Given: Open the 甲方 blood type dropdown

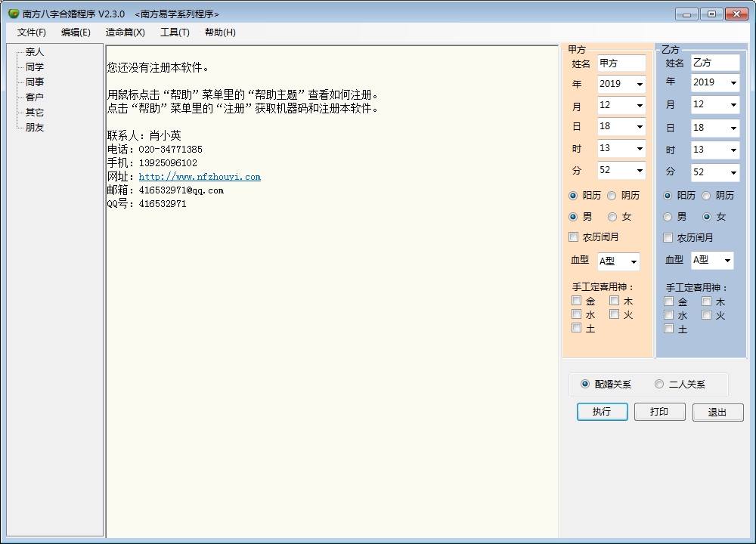Looking at the screenshot, I should (x=634, y=261).
